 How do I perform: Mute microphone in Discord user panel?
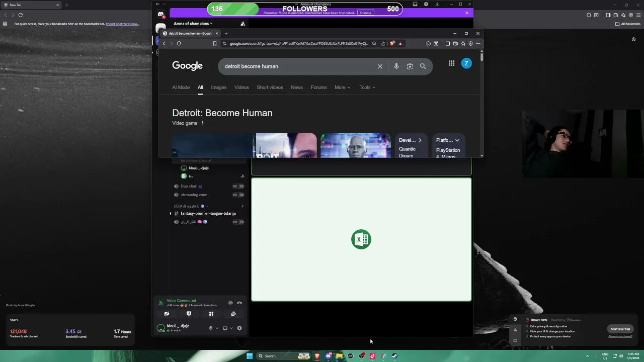point(211,328)
